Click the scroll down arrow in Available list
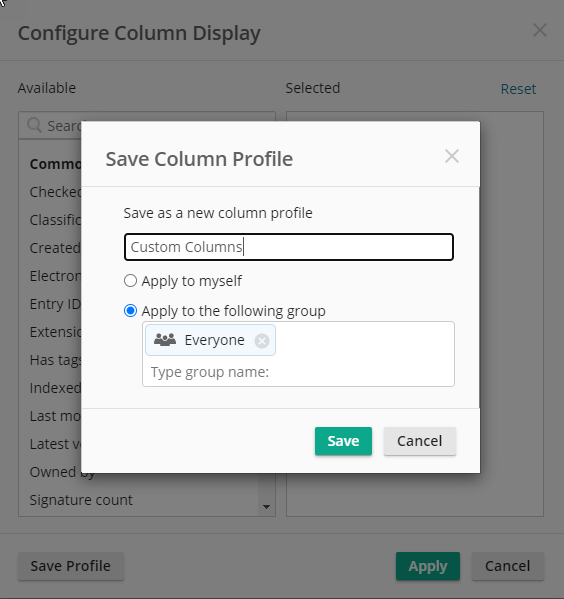The width and height of the screenshot is (564, 599). (x=266, y=507)
